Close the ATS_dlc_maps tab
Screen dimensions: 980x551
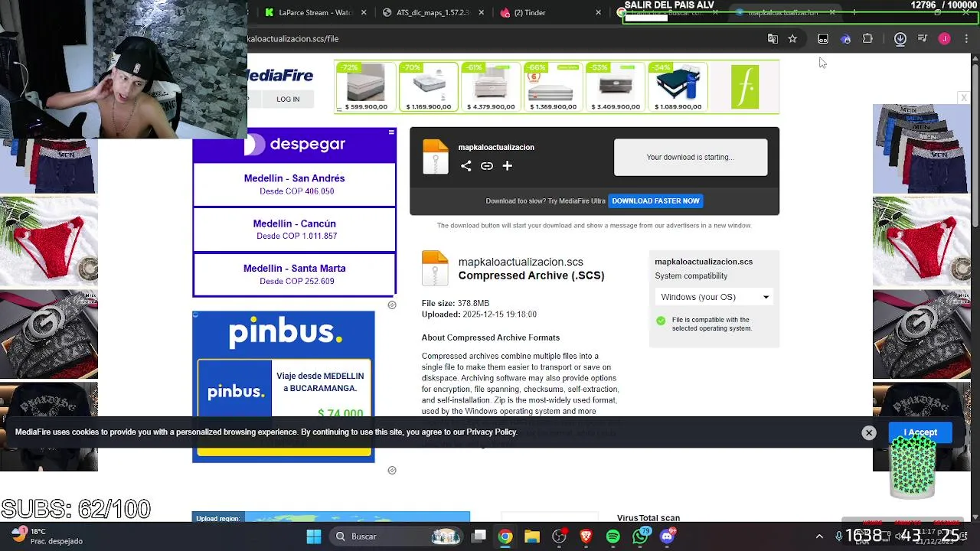tap(482, 12)
